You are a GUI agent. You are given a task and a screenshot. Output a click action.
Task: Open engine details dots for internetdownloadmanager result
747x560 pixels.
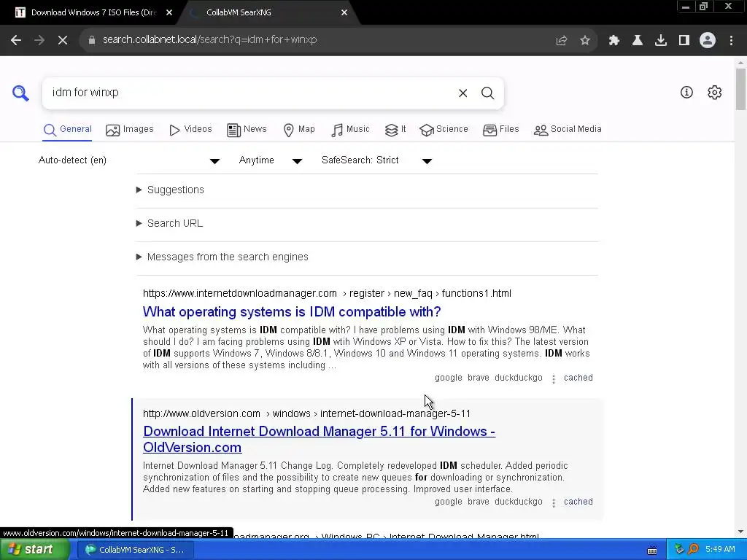(554, 379)
